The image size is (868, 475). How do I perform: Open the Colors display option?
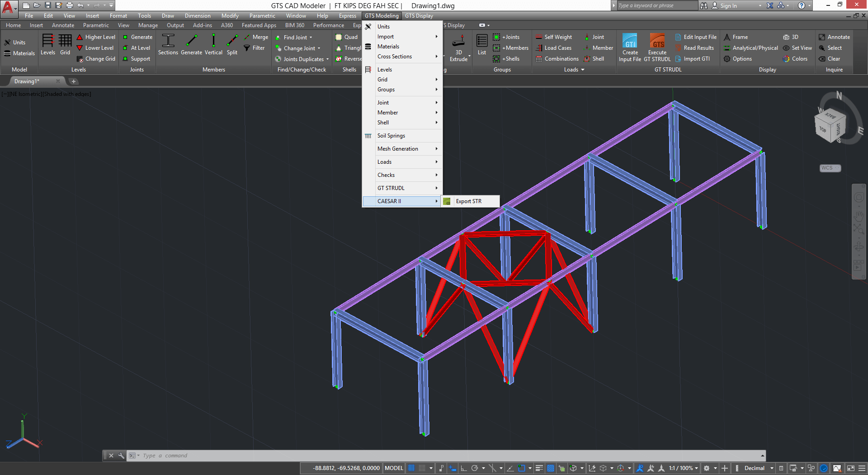799,59
